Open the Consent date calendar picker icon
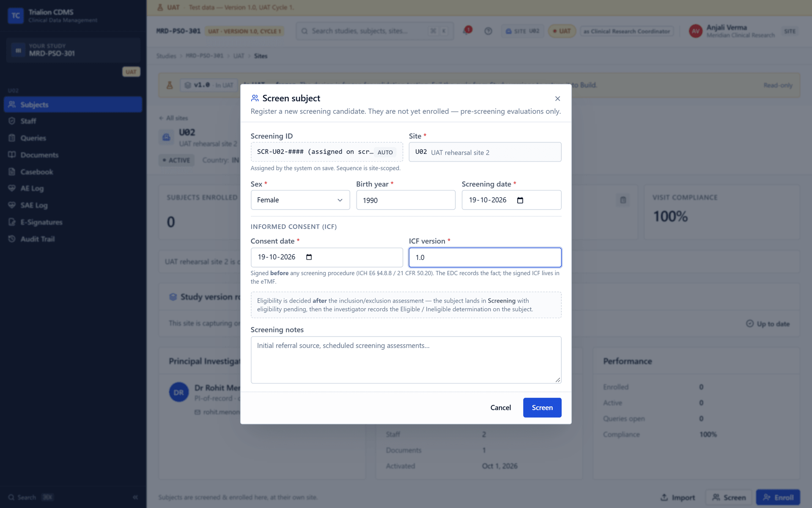The height and width of the screenshot is (508, 812). click(x=309, y=257)
